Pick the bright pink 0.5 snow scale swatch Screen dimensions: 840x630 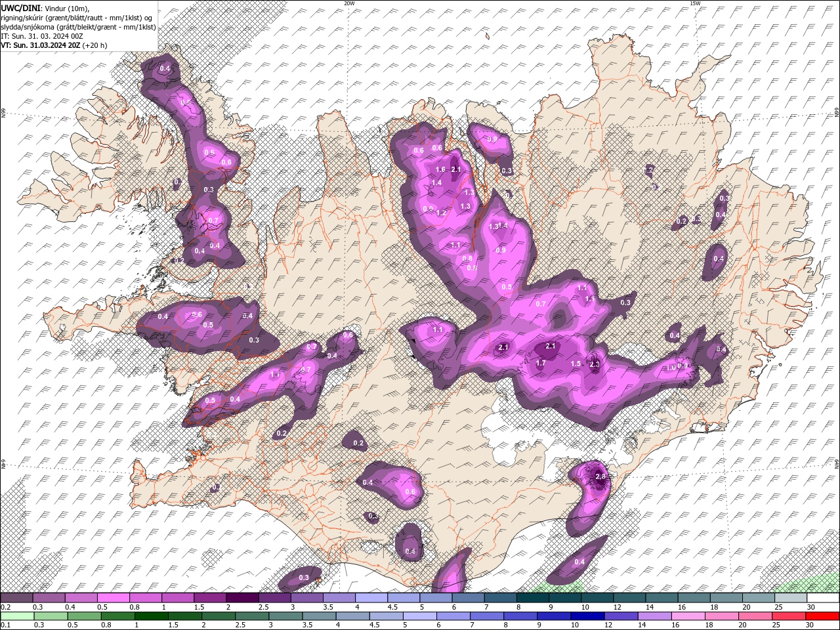[x=113, y=598]
